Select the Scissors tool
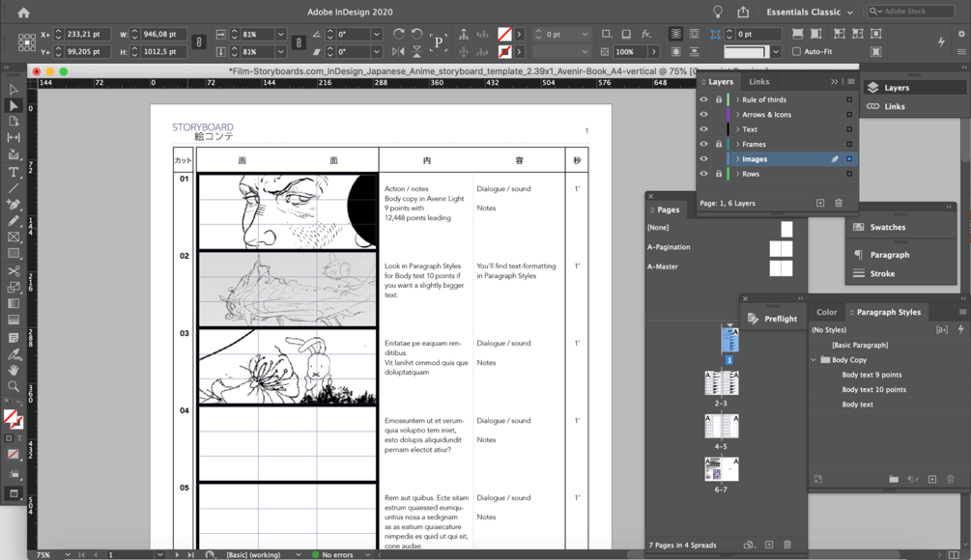The height and width of the screenshot is (560, 971). click(x=14, y=271)
